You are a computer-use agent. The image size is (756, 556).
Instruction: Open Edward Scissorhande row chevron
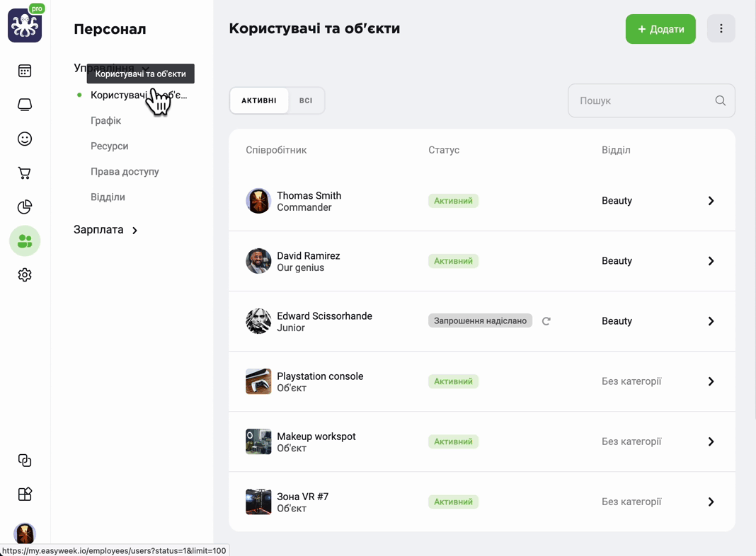tap(711, 321)
